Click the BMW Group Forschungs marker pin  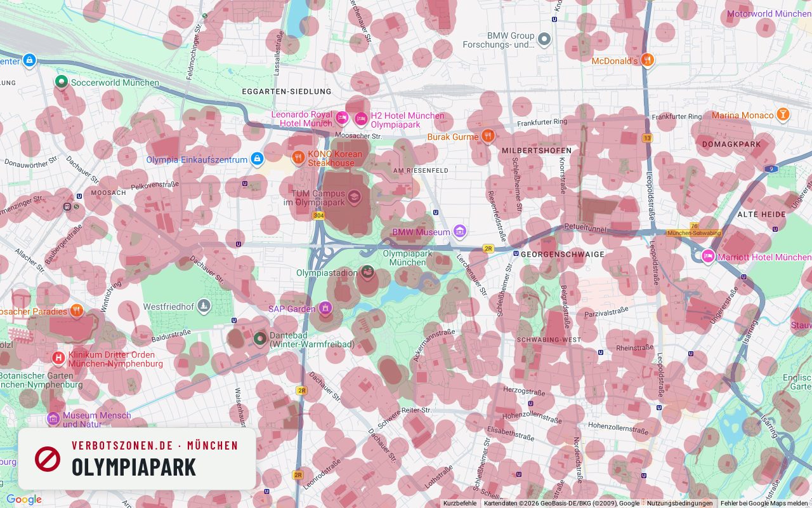544,40
